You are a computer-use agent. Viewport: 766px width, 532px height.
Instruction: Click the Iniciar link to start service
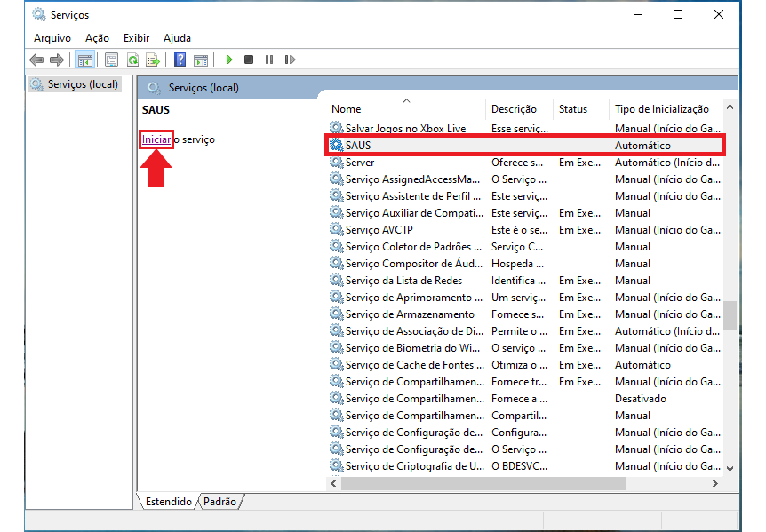pos(156,139)
